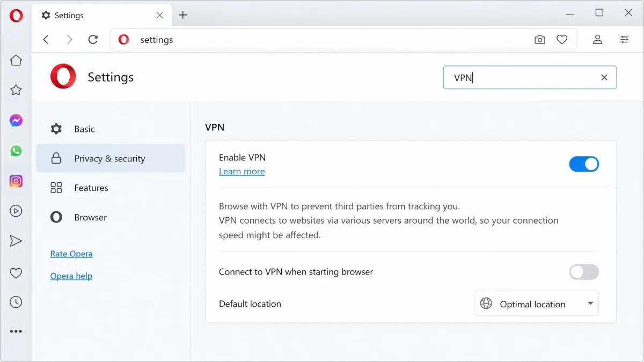Select the Settings browser tab
The height and width of the screenshot is (362, 644).
point(102,15)
